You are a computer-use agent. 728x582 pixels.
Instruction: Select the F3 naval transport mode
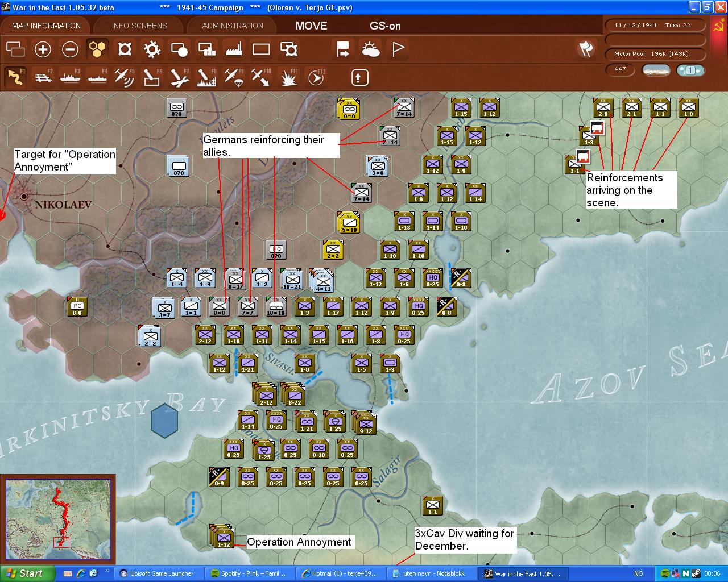point(70,77)
